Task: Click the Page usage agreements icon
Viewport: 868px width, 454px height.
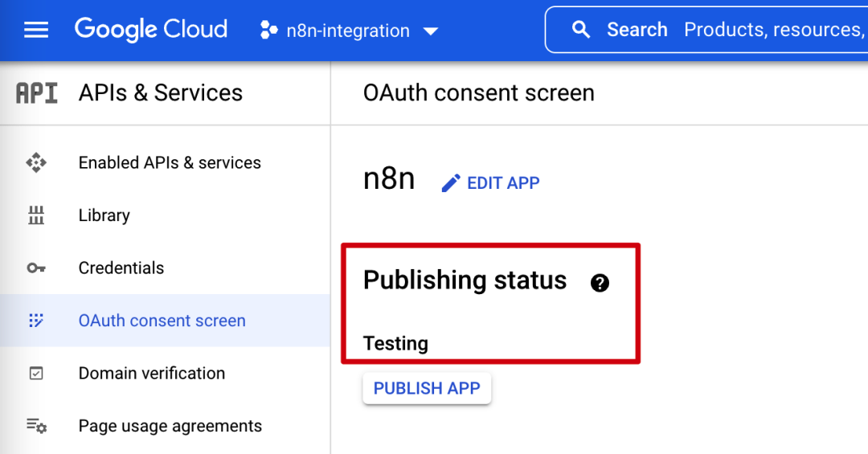Action: point(36,426)
